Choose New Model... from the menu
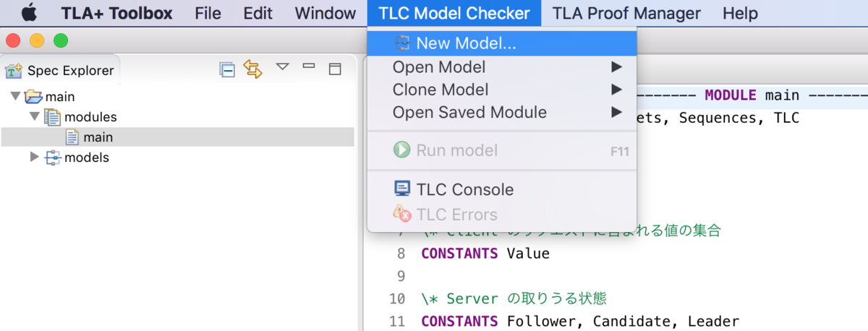Viewport: 868px width, 331px height. tap(502, 43)
